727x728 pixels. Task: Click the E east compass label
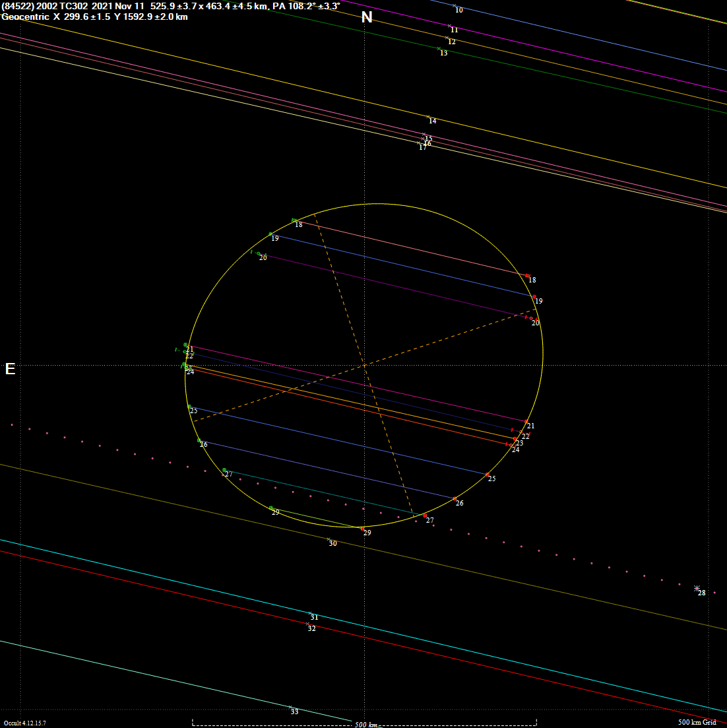tap(10, 369)
